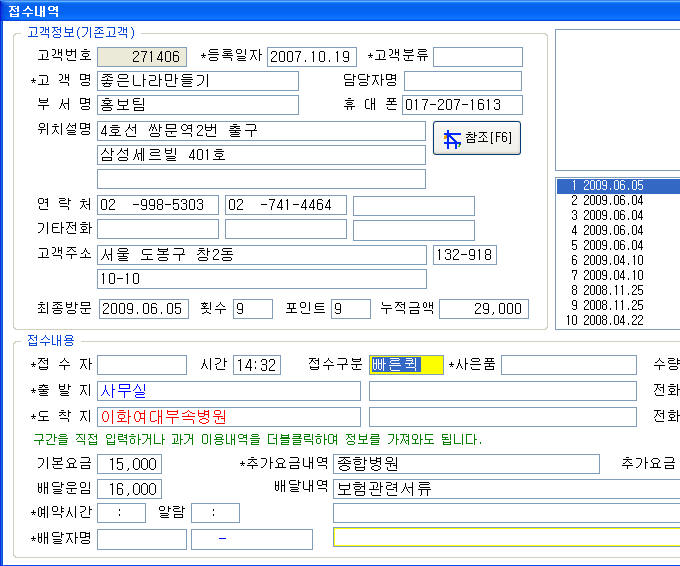Focus the empty 접수자 field
The image size is (680, 566).
[x=142, y=365]
